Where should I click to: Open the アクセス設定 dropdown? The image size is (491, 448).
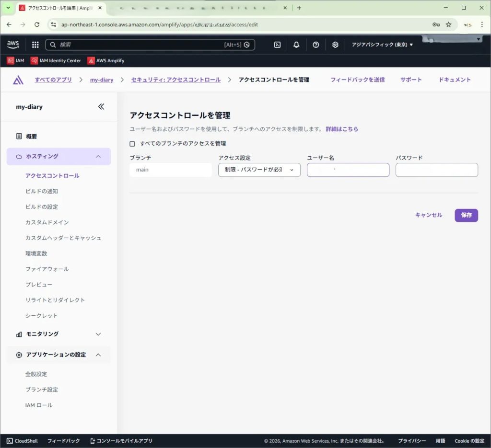259,170
